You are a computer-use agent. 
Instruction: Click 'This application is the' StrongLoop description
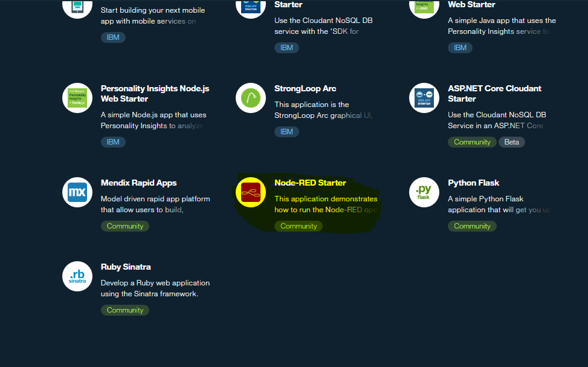(x=312, y=105)
